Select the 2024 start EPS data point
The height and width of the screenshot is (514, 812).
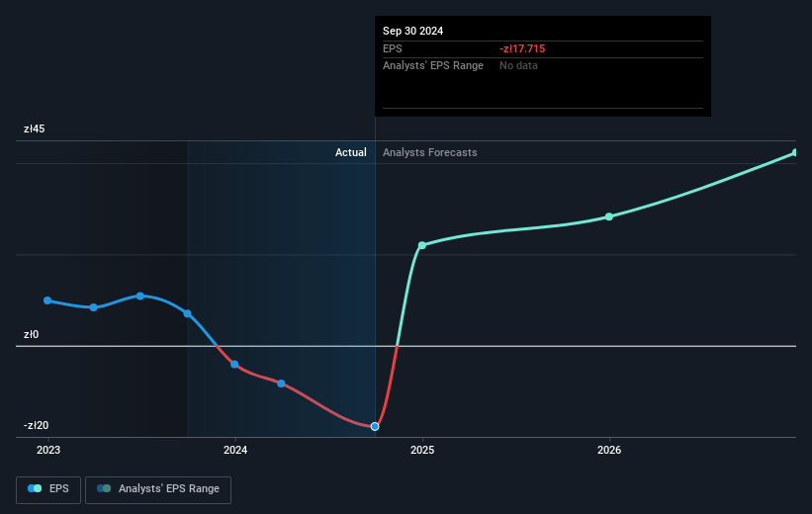pos(234,365)
